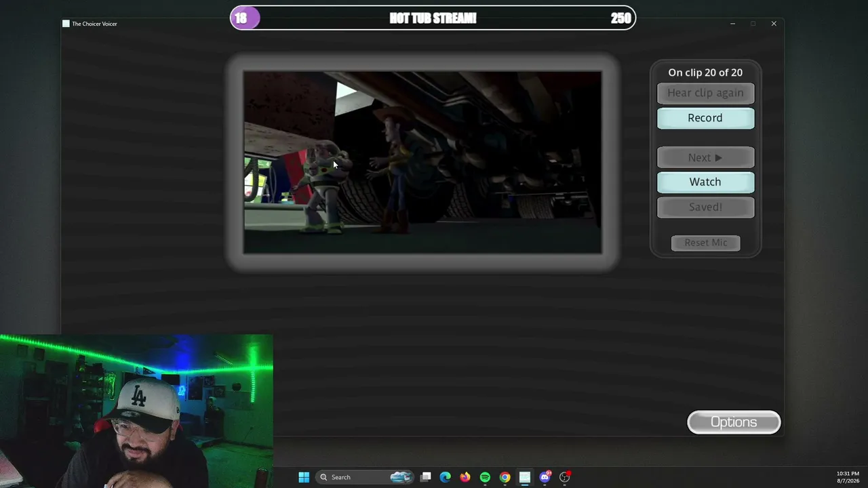The height and width of the screenshot is (488, 868).
Task: Click the 'HOT TUB STREAM!' goal title
Action: coord(433,18)
